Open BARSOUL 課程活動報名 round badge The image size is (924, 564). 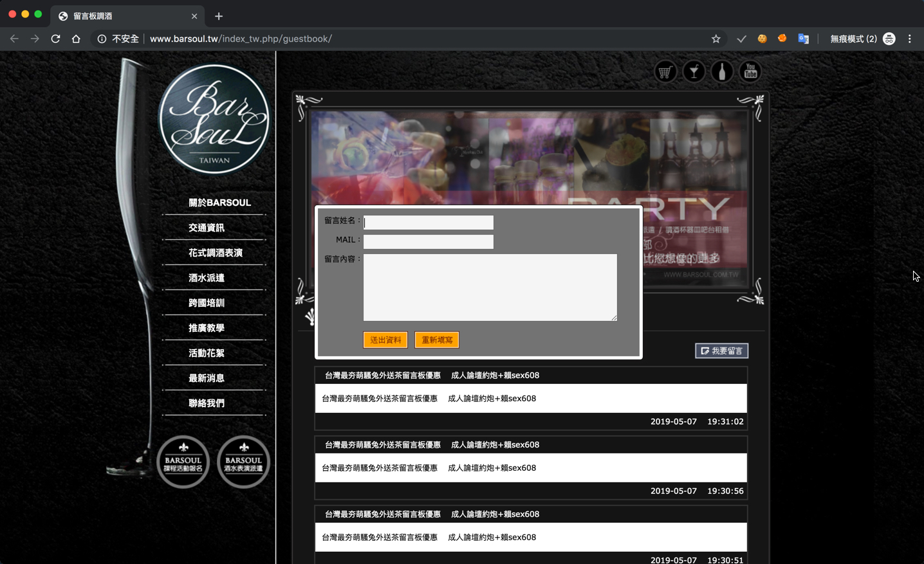pos(183,462)
